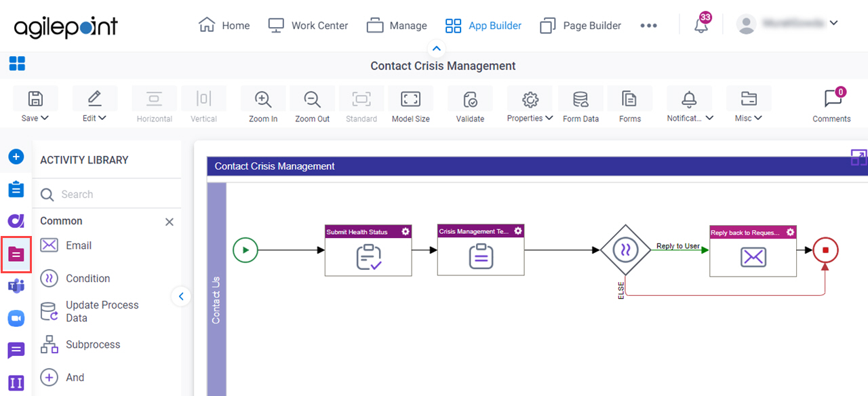Select the highlighted document tab in sidebar
The width and height of the screenshot is (868, 396).
16,254
